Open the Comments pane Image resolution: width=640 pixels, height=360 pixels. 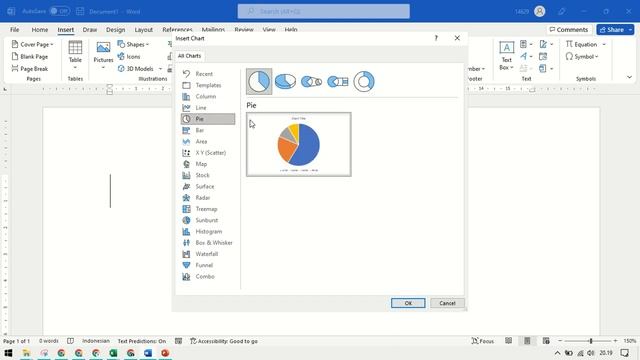(569, 29)
